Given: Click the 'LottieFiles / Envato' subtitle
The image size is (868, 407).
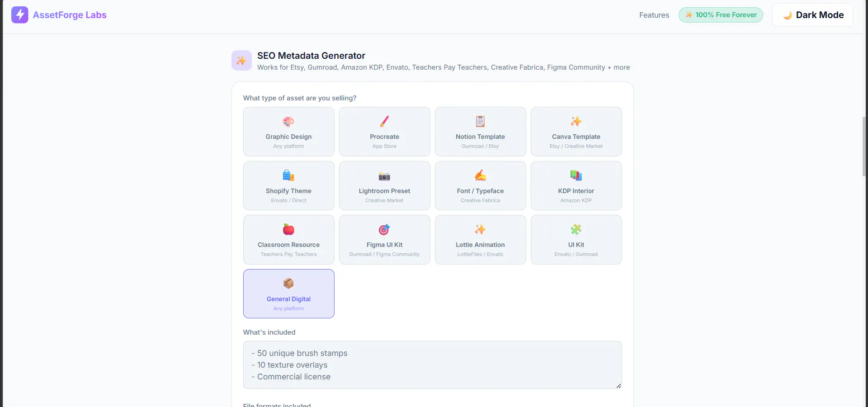Looking at the screenshot, I should coord(480,254).
